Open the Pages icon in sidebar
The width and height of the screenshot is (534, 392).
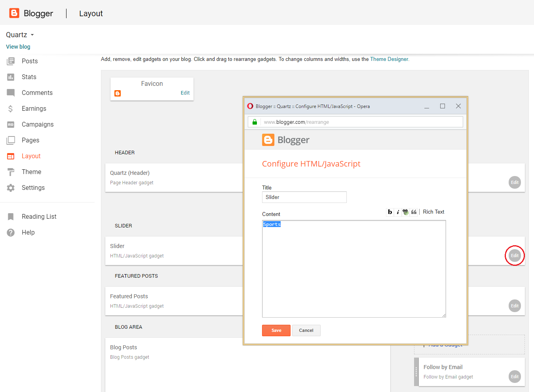tap(11, 140)
